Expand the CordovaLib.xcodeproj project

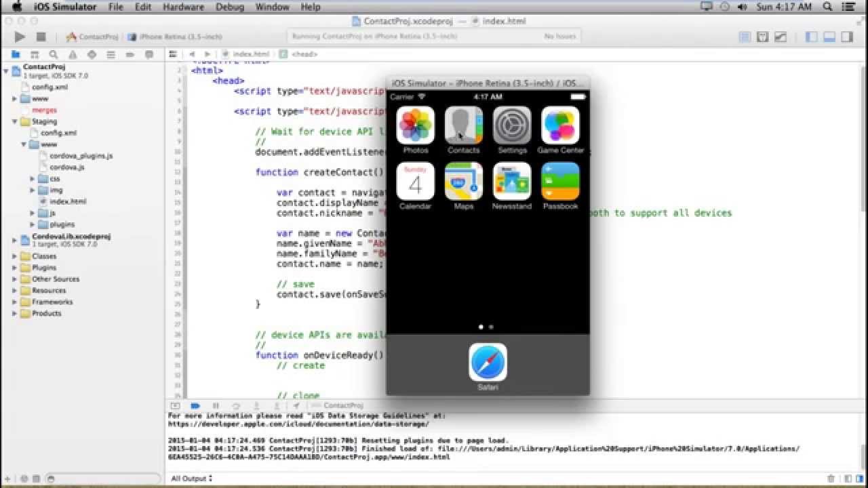pos(15,239)
